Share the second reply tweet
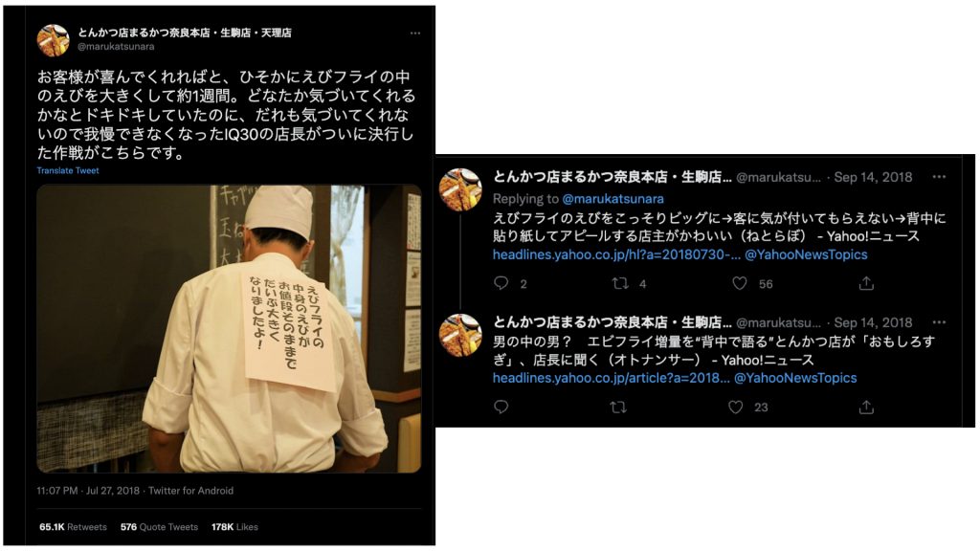This screenshot has width=980, height=551. (866, 408)
